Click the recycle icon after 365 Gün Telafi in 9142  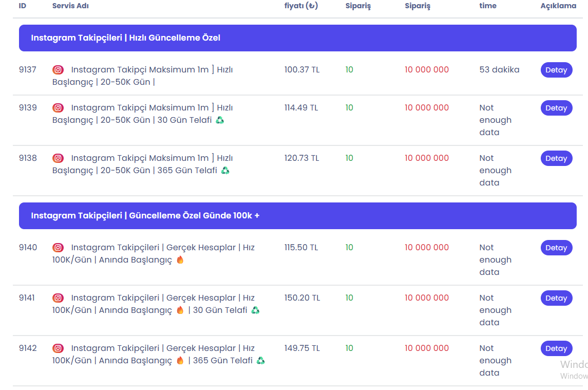[x=261, y=360]
